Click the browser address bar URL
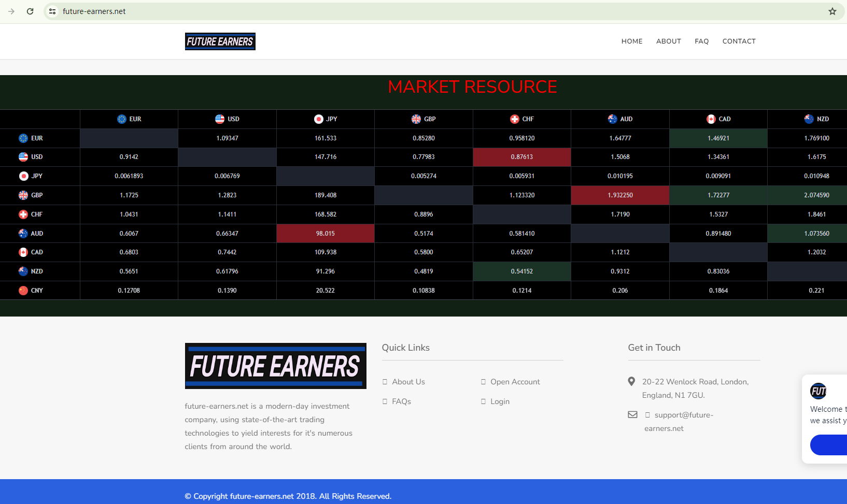 click(94, 11)
